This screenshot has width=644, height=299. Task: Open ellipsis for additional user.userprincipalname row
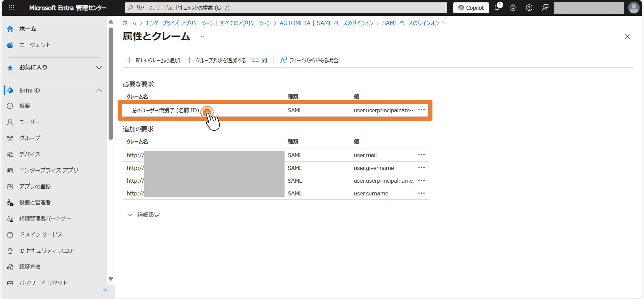[x=421, y=180]
